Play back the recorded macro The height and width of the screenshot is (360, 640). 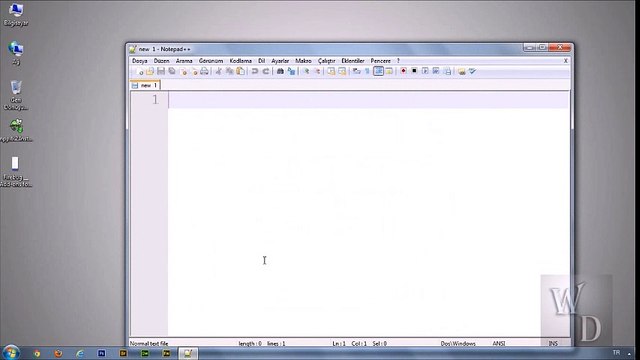click(425, 71)
